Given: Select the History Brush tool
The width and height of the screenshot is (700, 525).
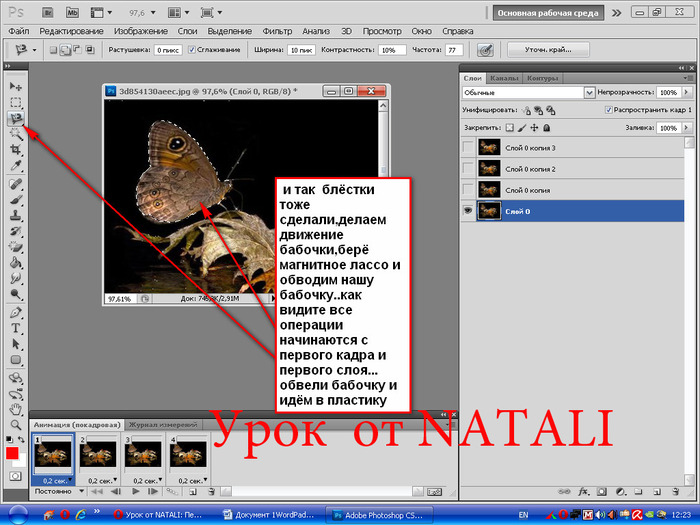Looking at the screenshot, I should tap(16, 231).
